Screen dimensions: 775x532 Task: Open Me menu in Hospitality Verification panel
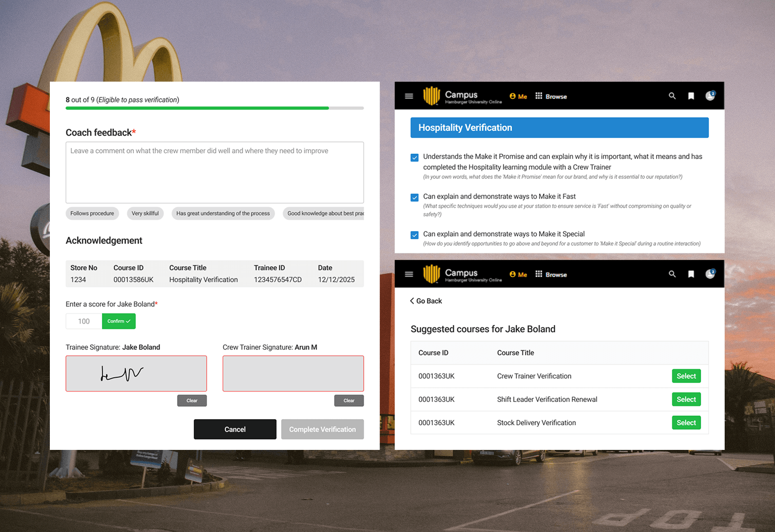(518, 96)
